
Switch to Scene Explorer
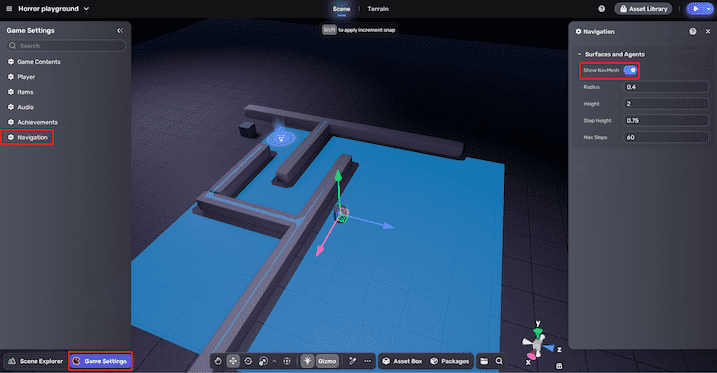36,361
